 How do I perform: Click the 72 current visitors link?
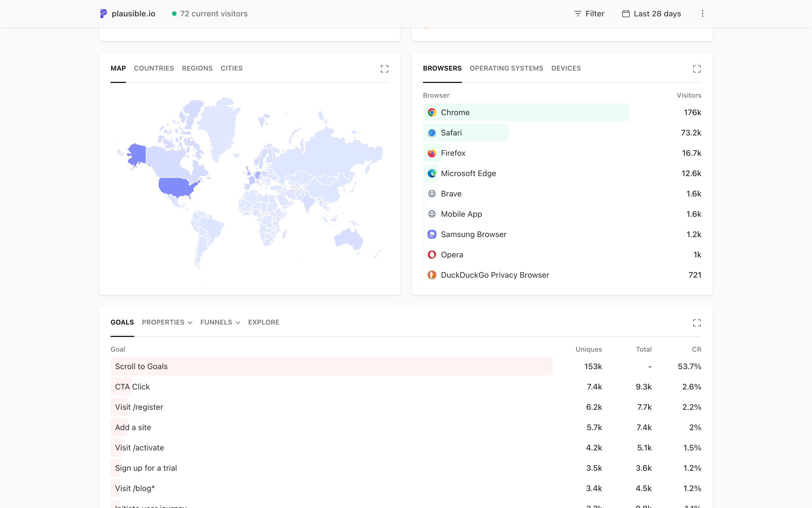pos(214,14)
